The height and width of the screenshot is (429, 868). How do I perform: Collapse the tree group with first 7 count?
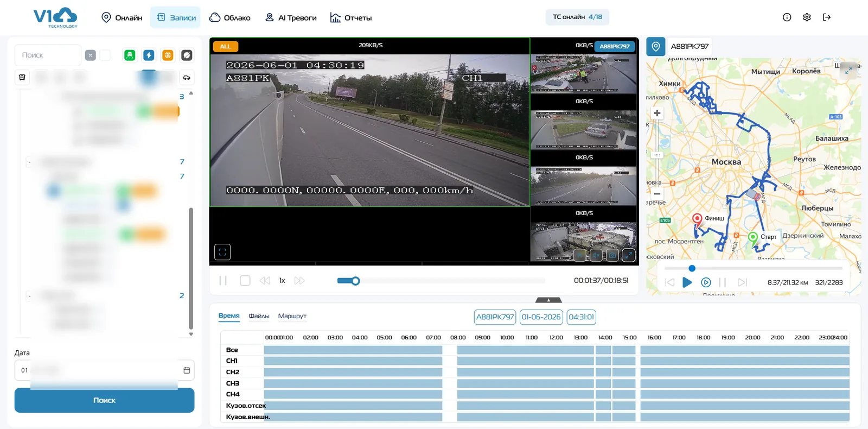[29, 162]
